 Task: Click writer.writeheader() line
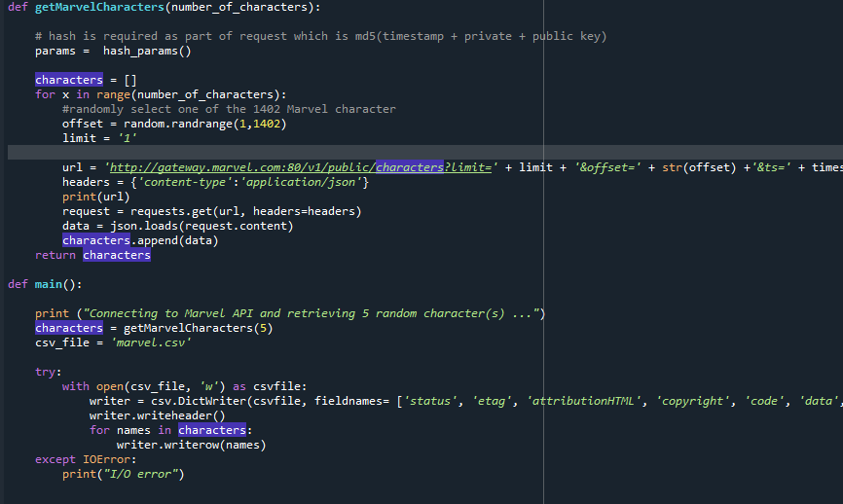point(158,415)
